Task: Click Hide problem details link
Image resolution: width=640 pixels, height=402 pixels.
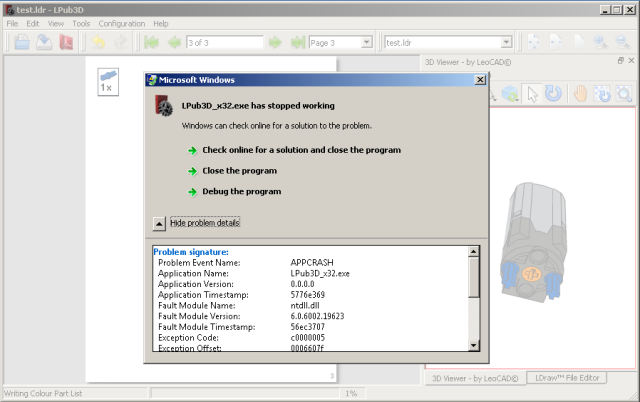Action: coord(205,223)
